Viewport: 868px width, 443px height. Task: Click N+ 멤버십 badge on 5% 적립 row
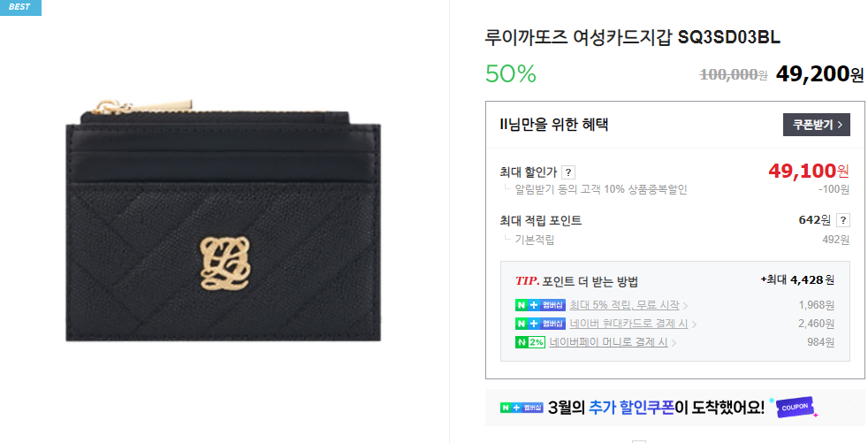(x=540, y=305)
